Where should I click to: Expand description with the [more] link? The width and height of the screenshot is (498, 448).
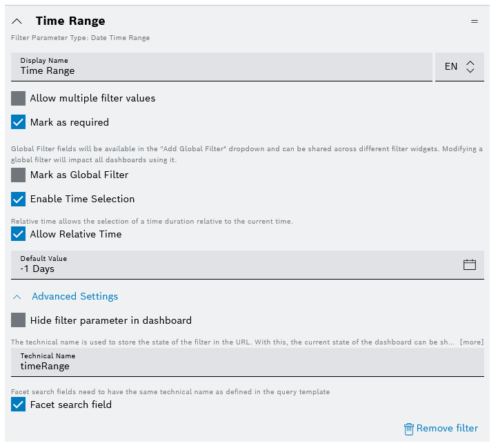472,342
